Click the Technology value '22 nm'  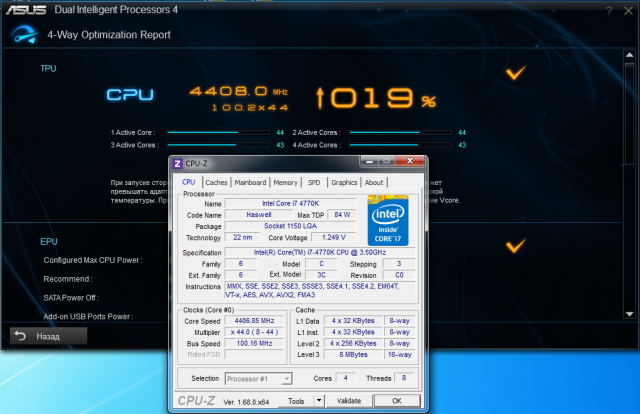[242, 237]
